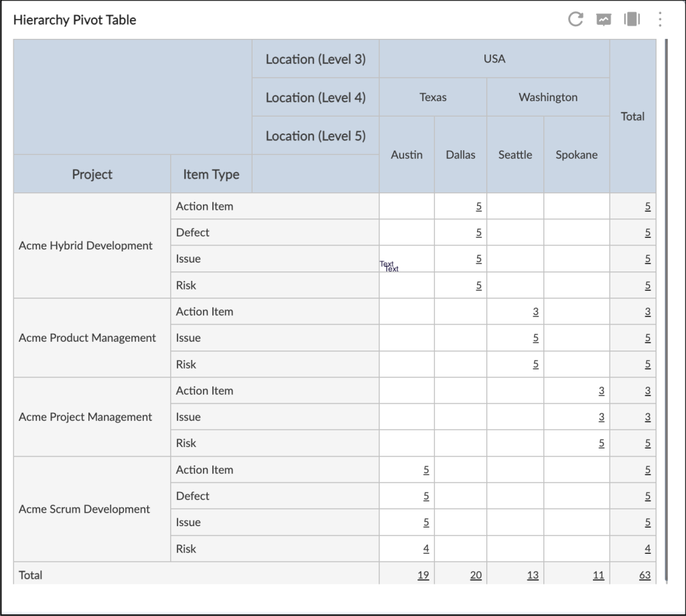Click the carousel columns view icon
Image resolution: width=686 pixels, height=616 pixels.
click(x=632, y=19)
